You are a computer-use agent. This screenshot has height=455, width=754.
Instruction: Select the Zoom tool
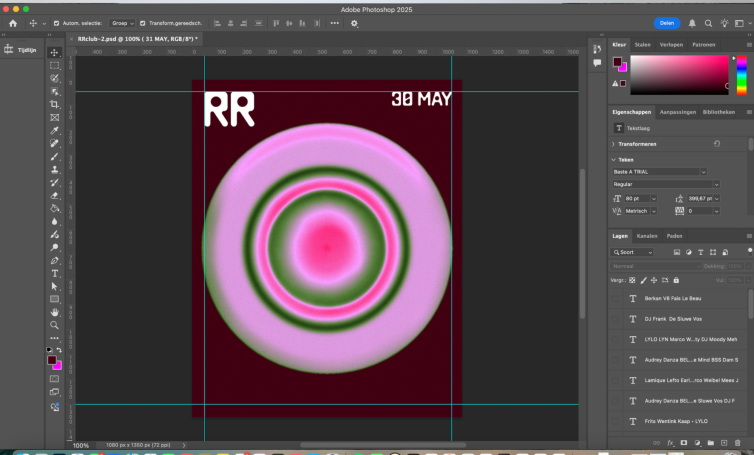[55, 325]
